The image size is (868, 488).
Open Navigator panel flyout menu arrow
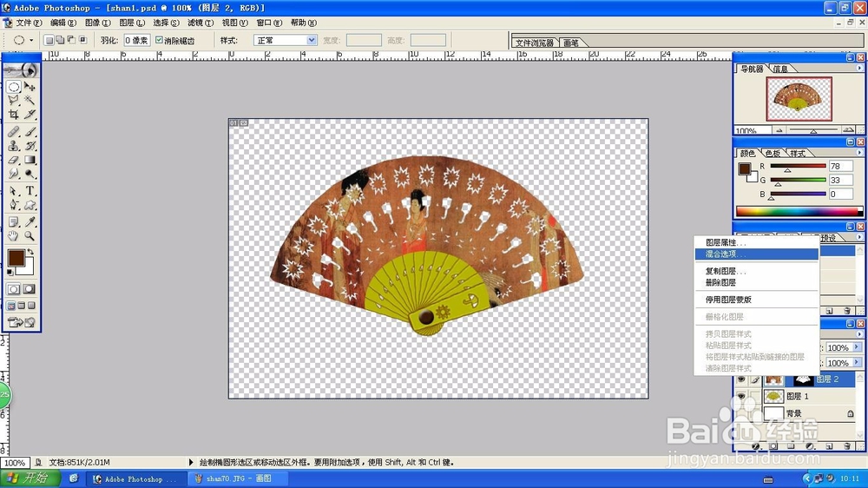click(859, 68)
